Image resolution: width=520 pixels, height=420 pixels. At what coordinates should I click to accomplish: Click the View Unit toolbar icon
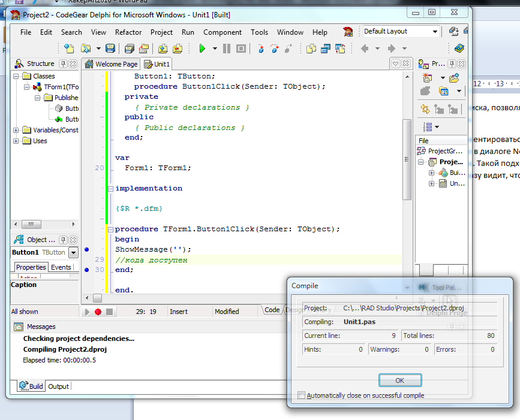pyautogui.click(x=311, y=49)
